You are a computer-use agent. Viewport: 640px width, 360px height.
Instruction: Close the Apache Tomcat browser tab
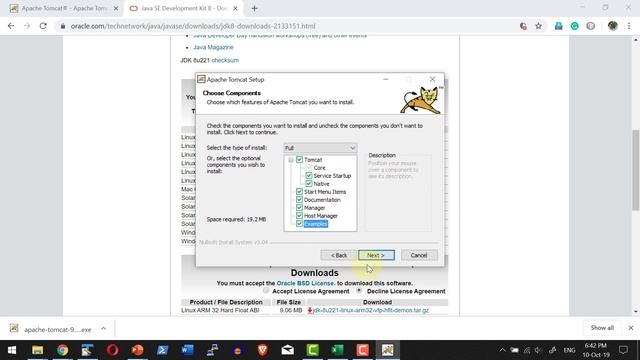click(116, 8)
